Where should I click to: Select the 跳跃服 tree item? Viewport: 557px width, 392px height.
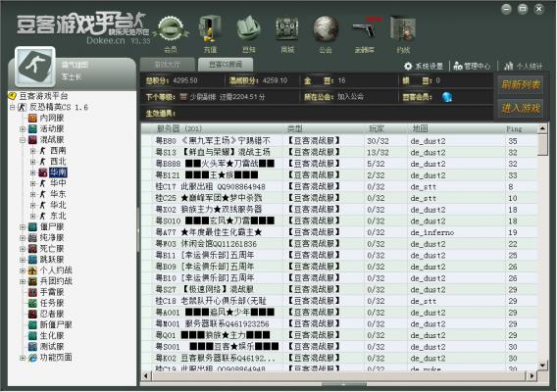click(52, 260)
